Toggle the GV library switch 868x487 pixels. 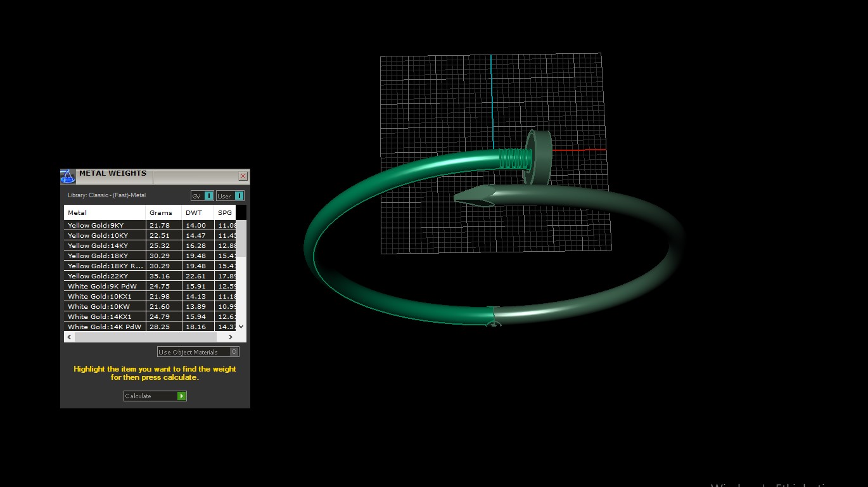pyautogui.click(x=202, y=195)
